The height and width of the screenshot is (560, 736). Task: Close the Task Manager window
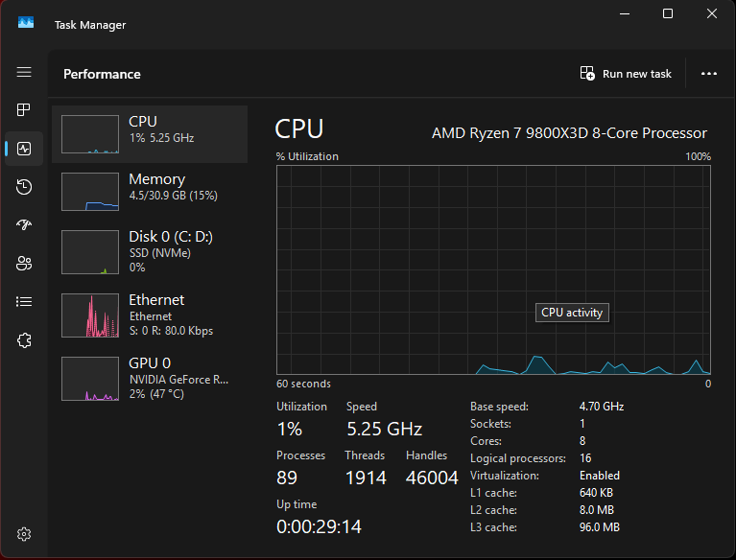712,14
